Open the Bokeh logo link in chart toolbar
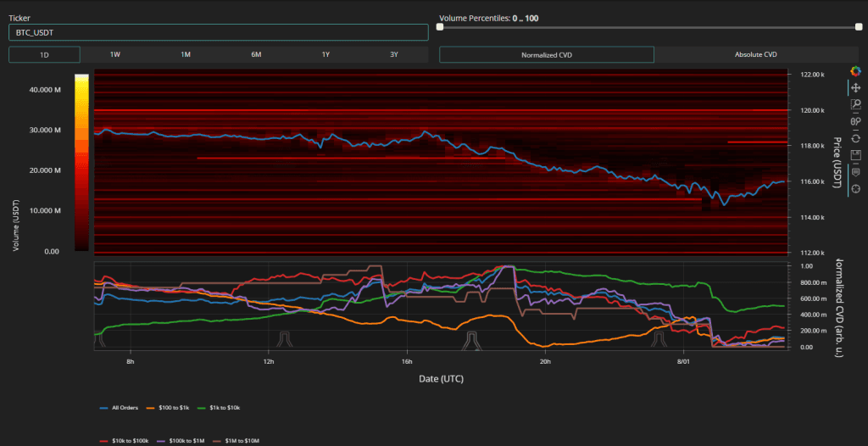 [856, 71]
